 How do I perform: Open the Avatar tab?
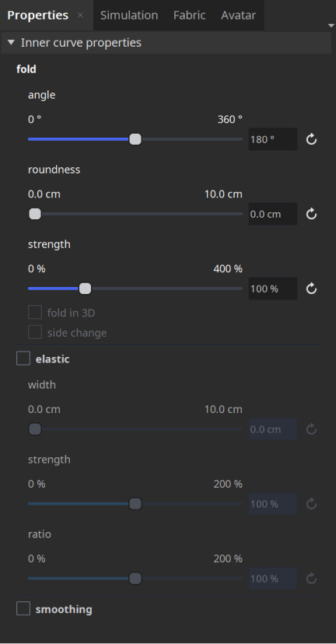point(238,16)
